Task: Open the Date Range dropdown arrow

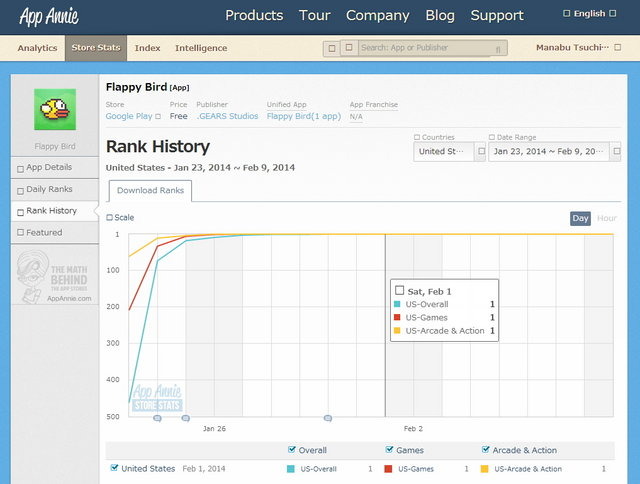Action: pos(616,151)
